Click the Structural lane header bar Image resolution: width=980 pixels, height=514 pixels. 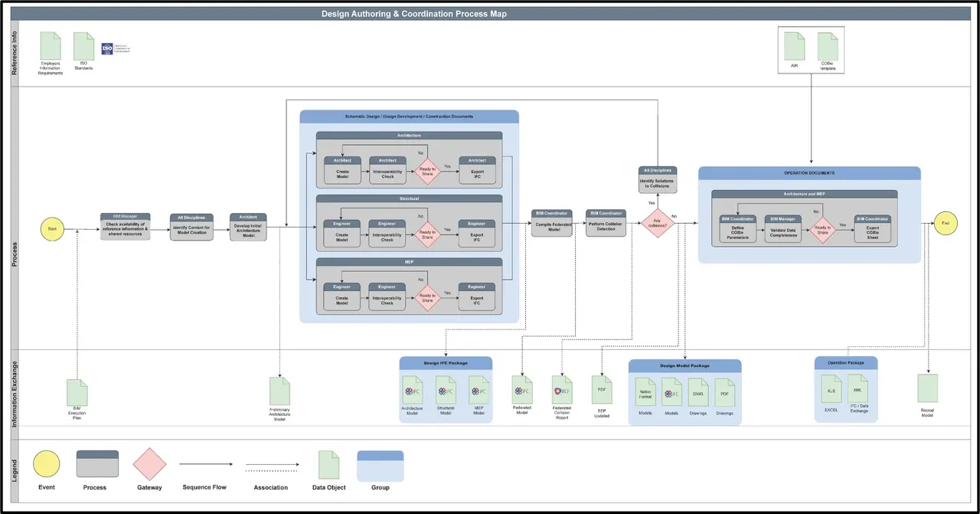tap(409, 198)
